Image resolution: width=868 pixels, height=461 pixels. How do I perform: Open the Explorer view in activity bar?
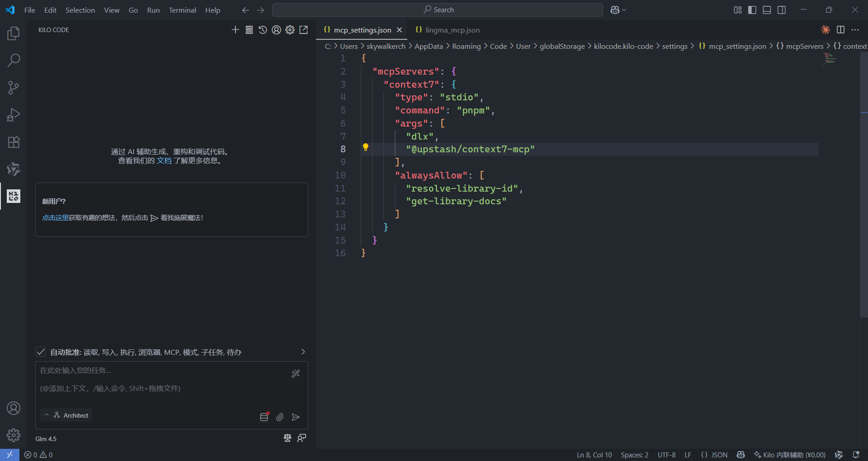(x=14, y=33)
